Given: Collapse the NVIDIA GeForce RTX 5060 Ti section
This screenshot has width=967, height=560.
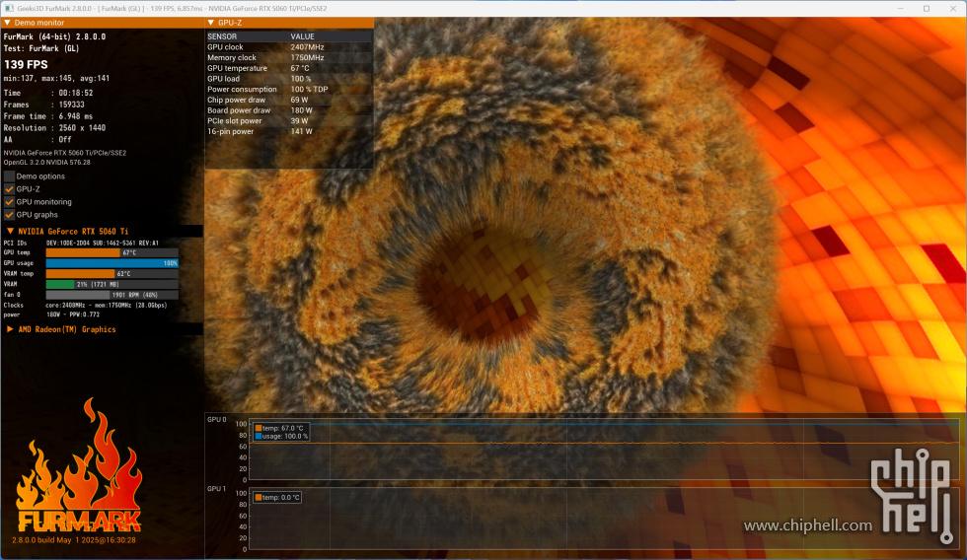Looking at the screenshot, I should 10,231.
